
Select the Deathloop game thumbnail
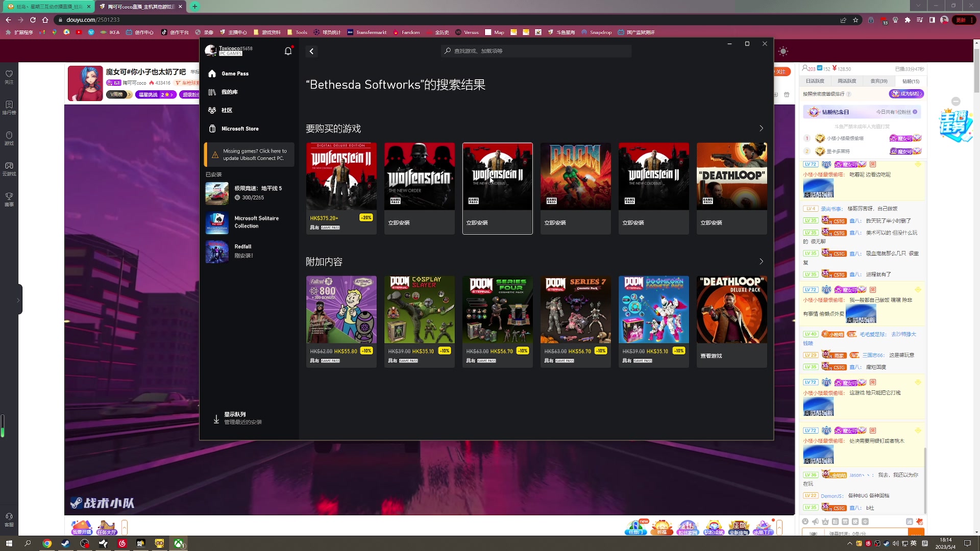pos(731,176)
